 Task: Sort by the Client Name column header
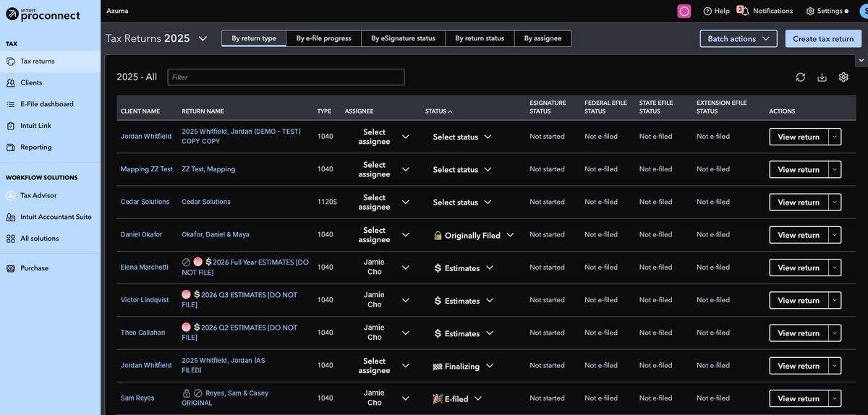pyautogui.click(x=140, y=111)
